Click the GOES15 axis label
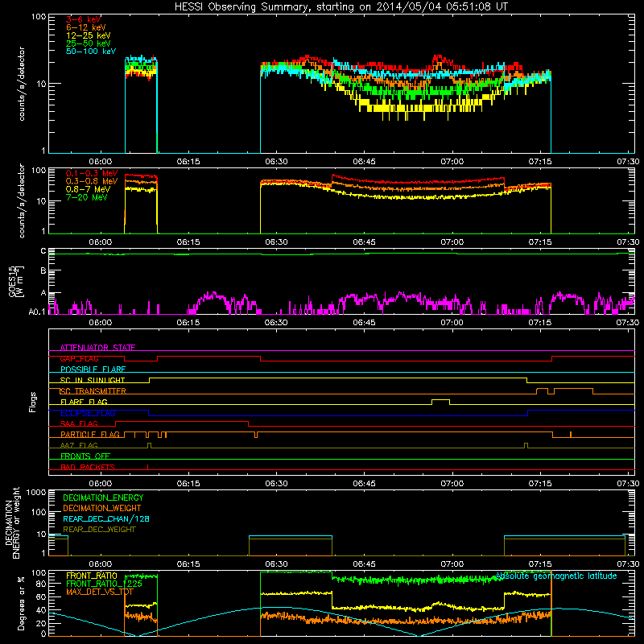The height and width of the screenshot is (644, 644). pos(12,281)
